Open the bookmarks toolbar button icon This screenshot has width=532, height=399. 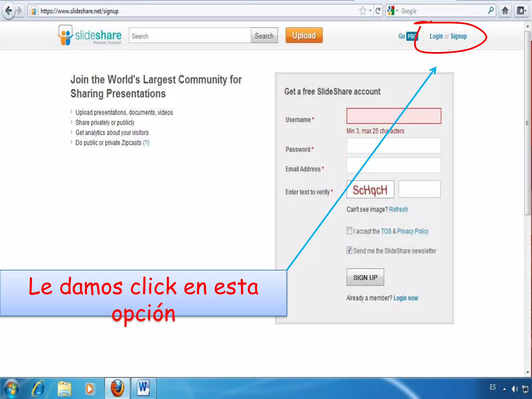[521, 11]
